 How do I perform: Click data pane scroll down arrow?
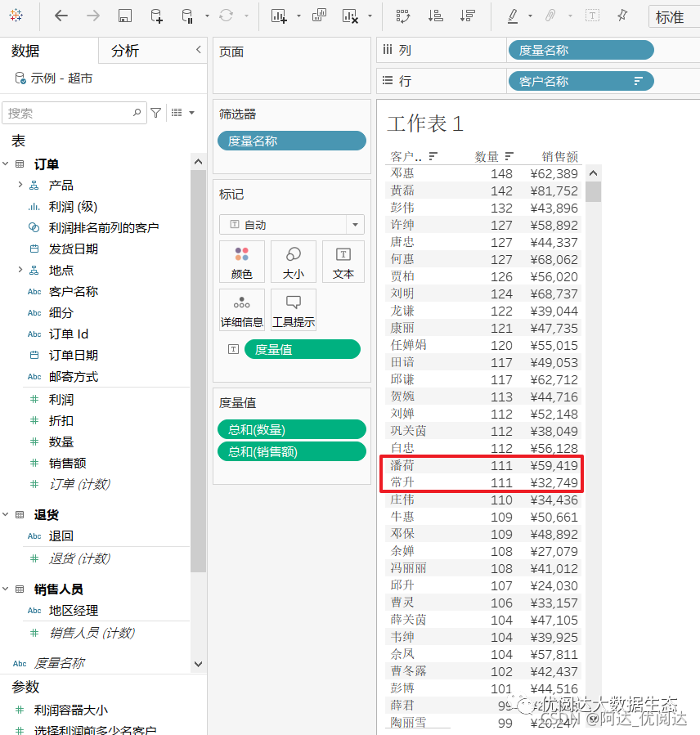(199, 664)
